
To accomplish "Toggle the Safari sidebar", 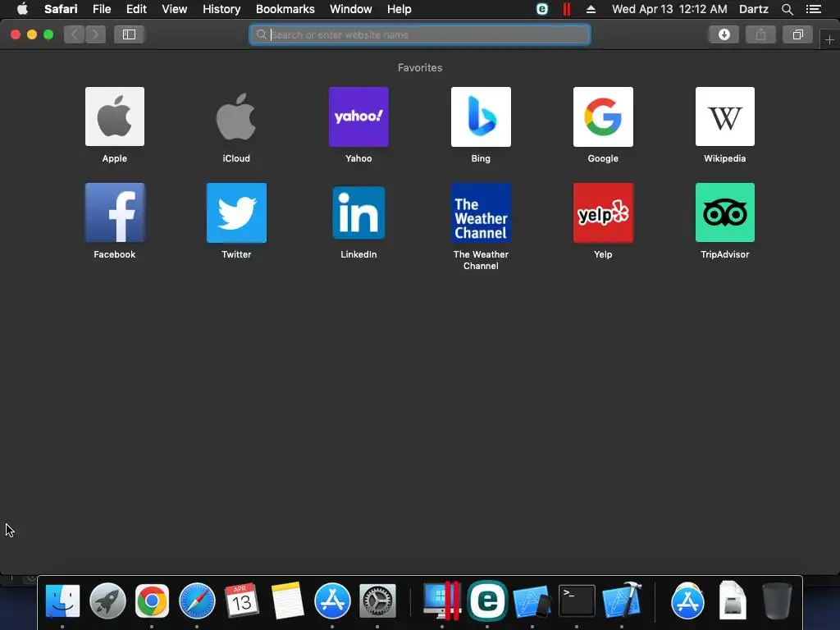I will click(x=129, y=34).
